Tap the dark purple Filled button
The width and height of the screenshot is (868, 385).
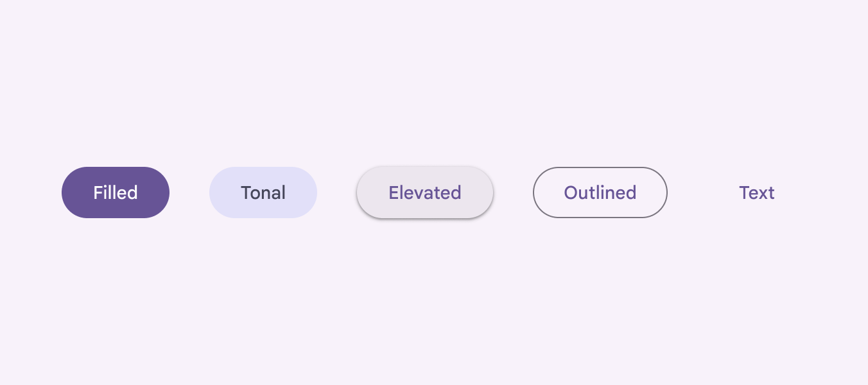click(116, 193)
